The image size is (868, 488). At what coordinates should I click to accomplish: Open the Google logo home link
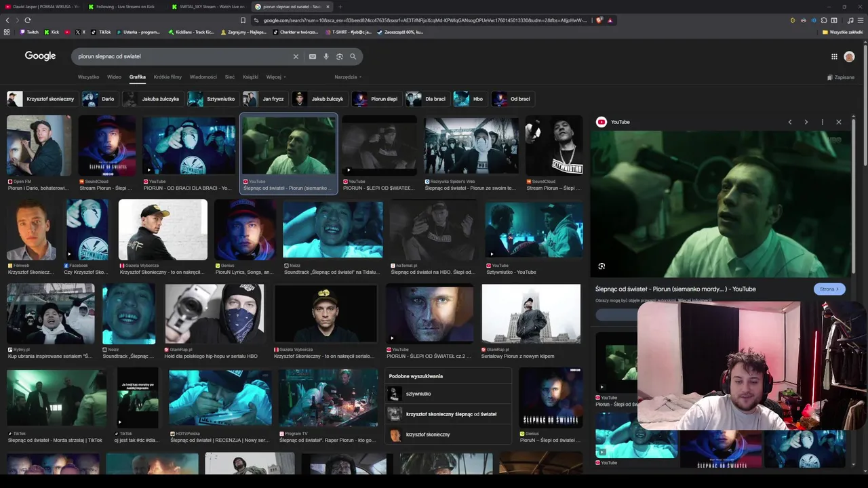[41, 56]
